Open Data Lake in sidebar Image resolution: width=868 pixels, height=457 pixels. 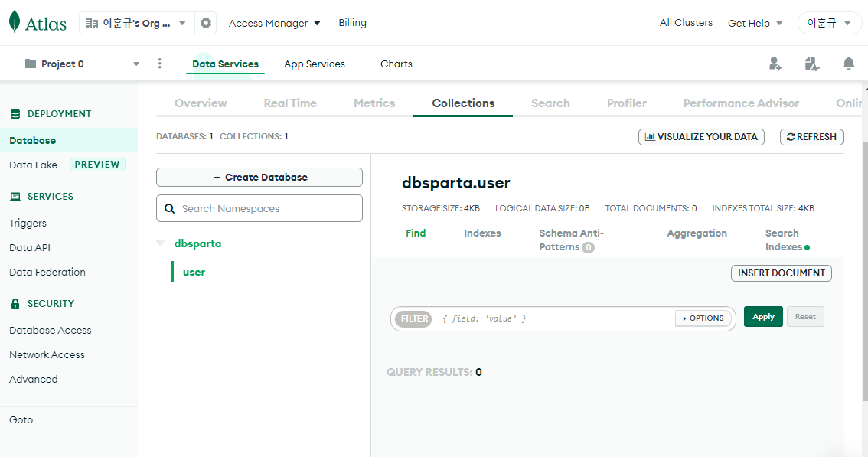click(x=33, y=165)
